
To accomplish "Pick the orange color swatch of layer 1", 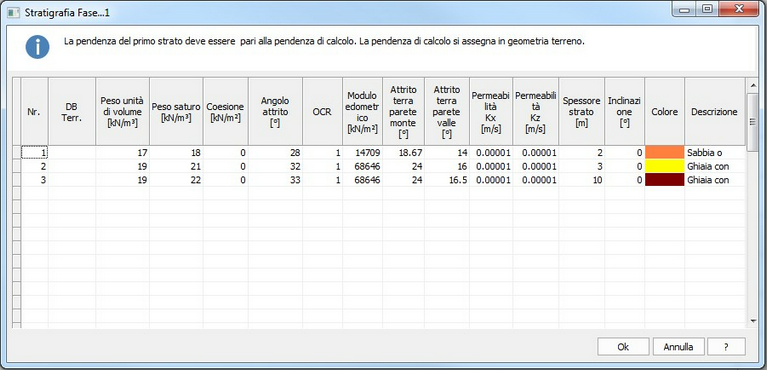I will point(664,152).
